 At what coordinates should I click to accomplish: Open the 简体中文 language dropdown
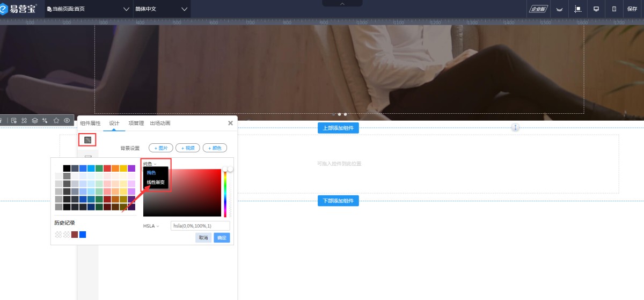(162, 9)
